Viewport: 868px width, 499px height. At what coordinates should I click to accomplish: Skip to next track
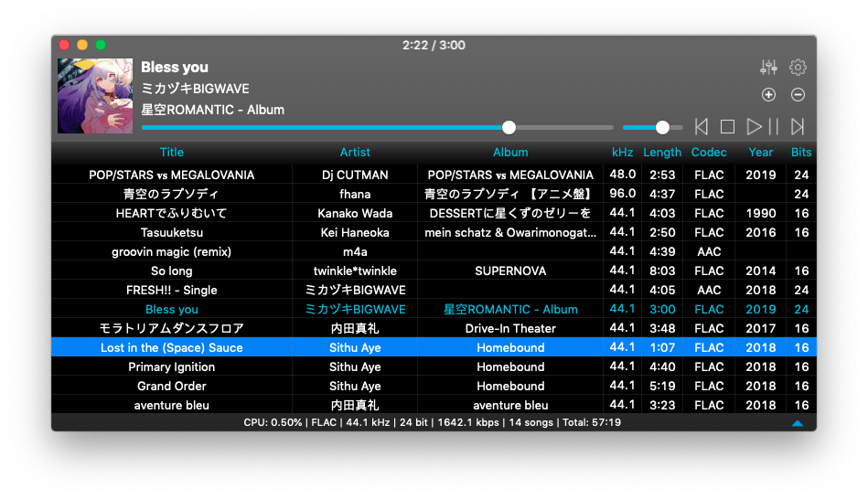click(x=798, y=127)
